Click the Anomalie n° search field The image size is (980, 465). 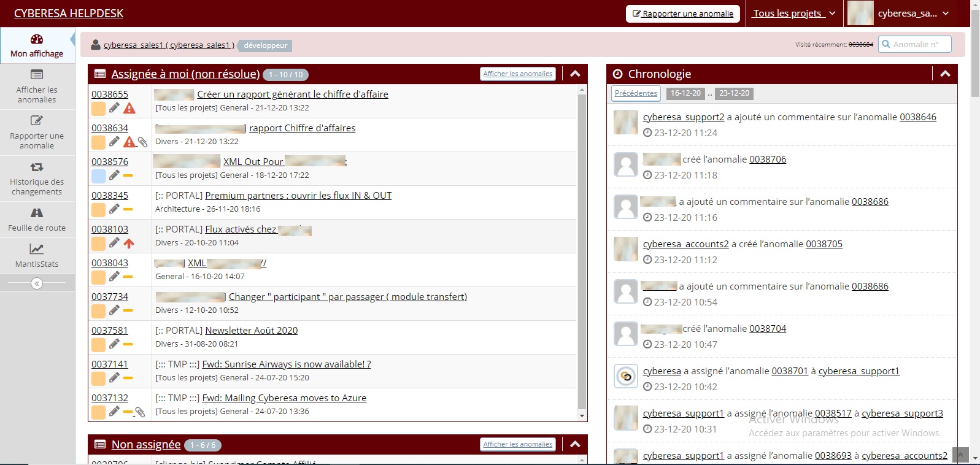[x=915, y=44]
